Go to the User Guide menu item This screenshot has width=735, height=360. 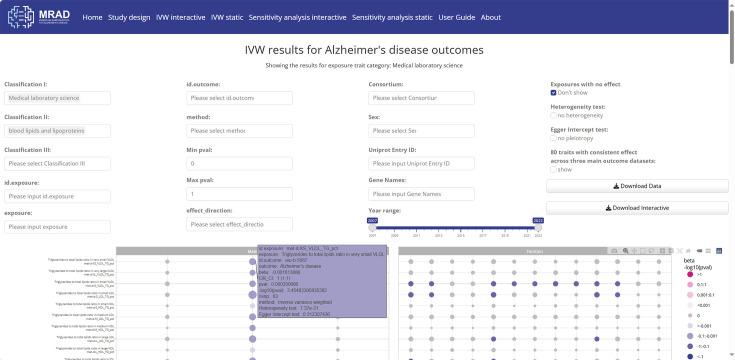pyautogui.click(x=457, y=17)
